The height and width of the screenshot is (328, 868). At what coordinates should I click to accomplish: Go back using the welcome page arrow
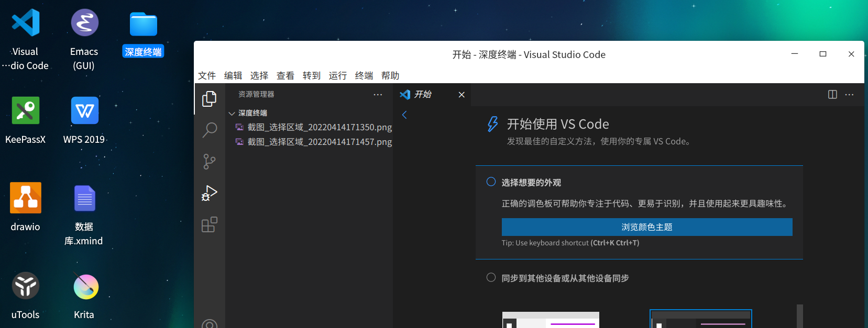pos(404,115)
